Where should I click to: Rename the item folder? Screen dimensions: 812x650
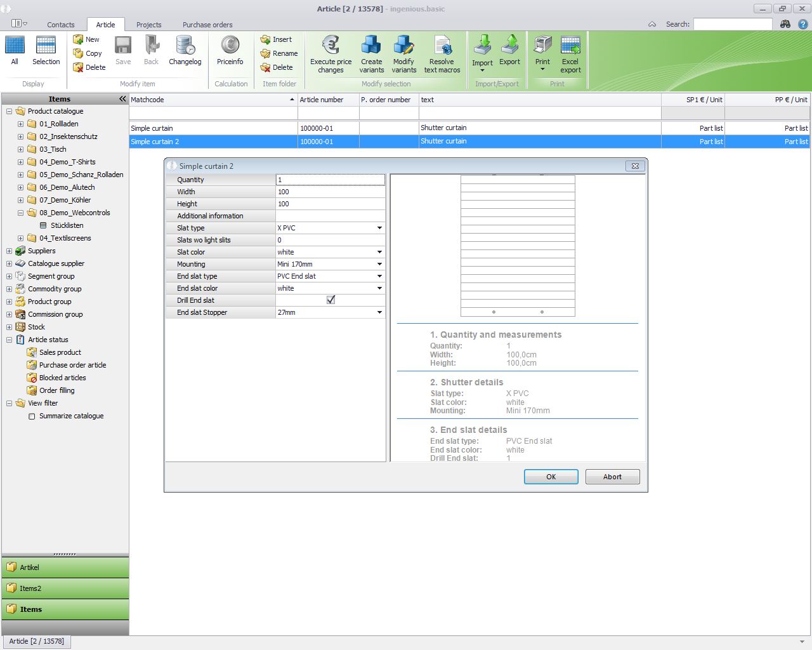[x=279, y=53]
